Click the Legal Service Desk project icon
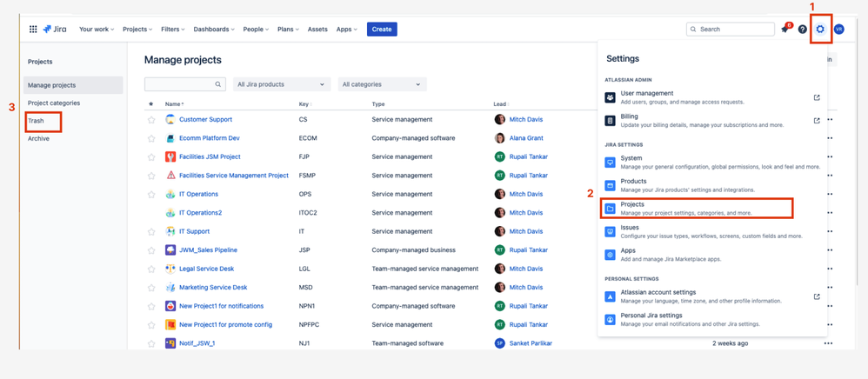 pyautogui.click(x=170, y=269)
